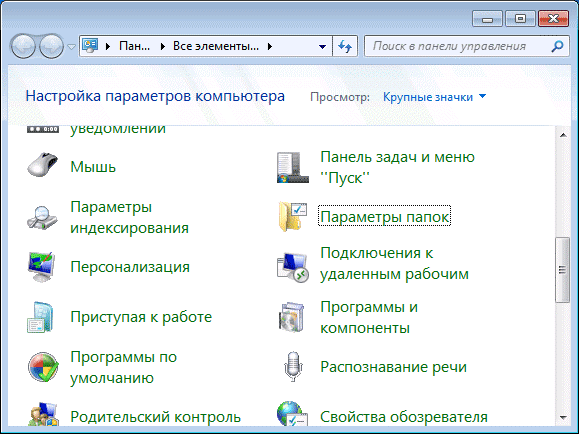Expand the arrow after Все элементы breadcrumb
Image resolution: width=579 pixels, height=434 pixels.
(x=270, y=47)
